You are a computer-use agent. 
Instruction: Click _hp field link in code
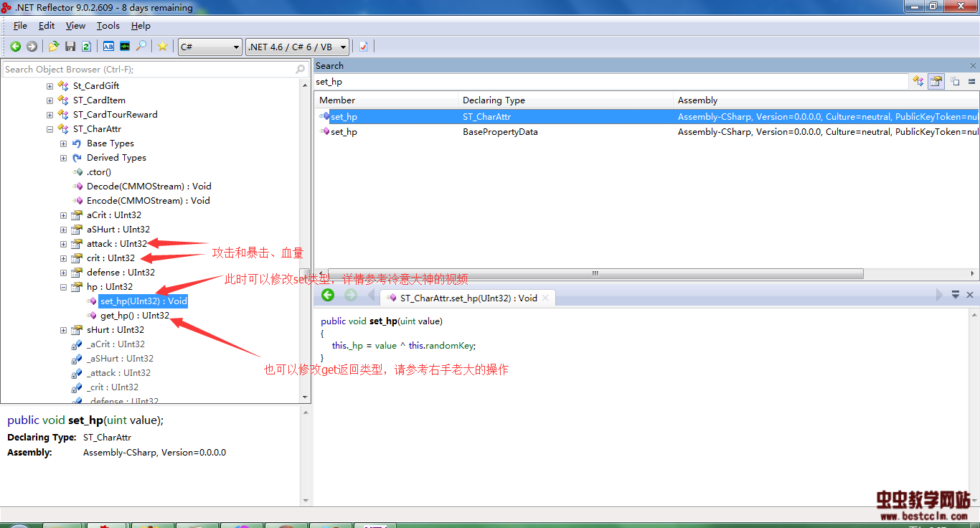[x=355, y=345]
